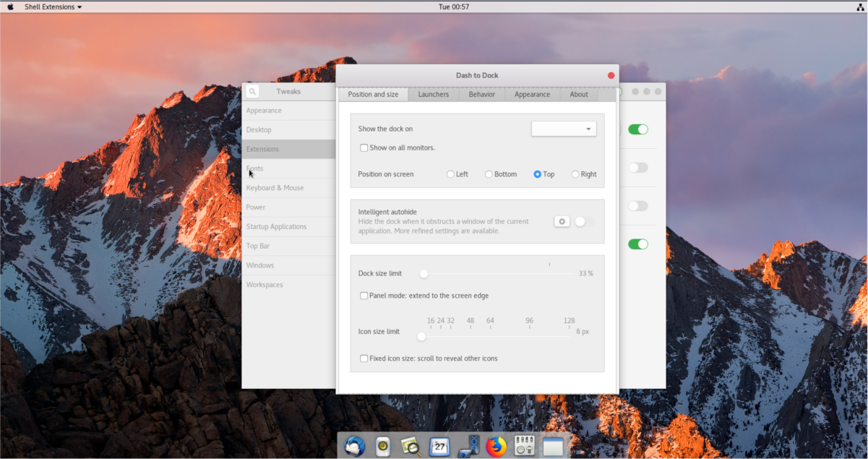Toggle the intelligent autohide switch
The width and height of the screenshot is (868, 459).
[584, 221]
